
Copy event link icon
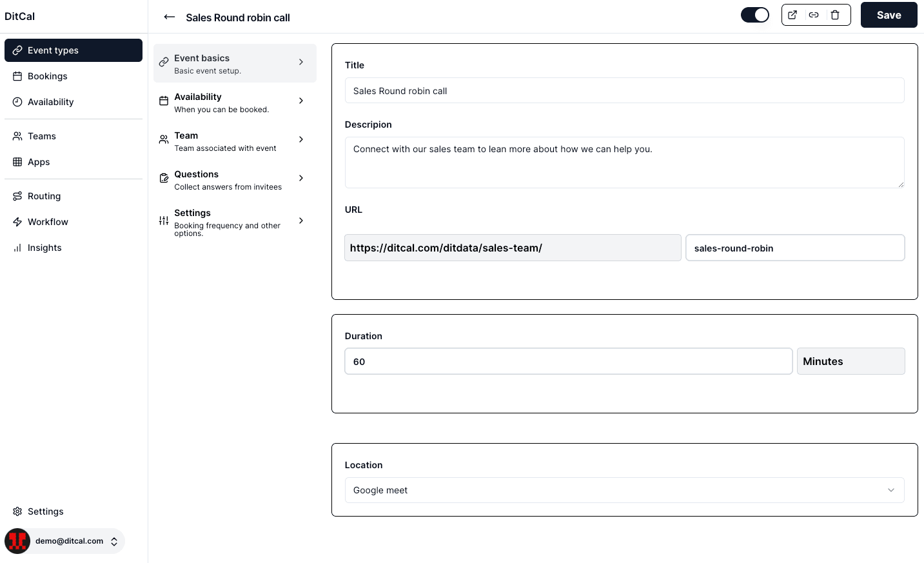[814, 15]
